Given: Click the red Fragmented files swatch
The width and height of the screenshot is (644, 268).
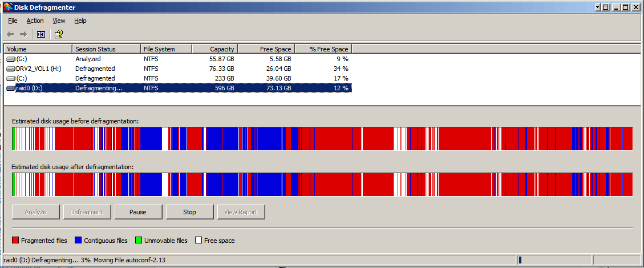Looking at the screenshot, I should (15, 241).
